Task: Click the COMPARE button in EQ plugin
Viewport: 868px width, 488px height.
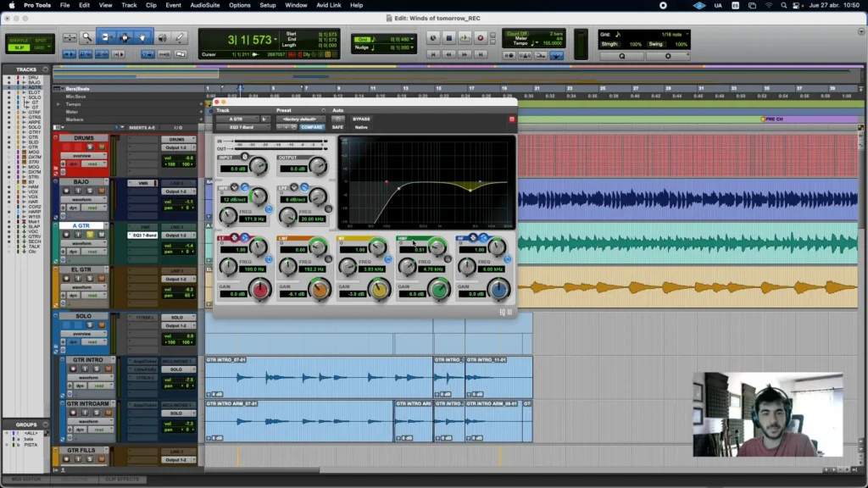Action: click(x=312, y=127)
